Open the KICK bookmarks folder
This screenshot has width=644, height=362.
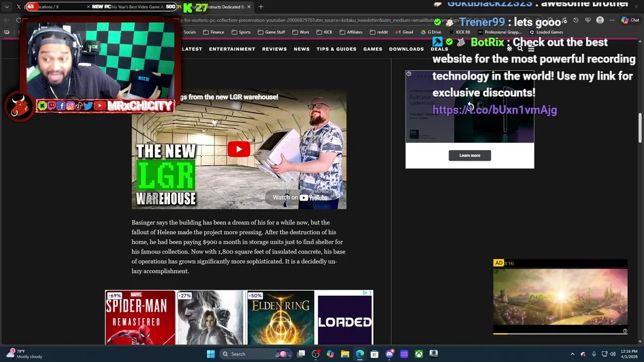pyautogui.click(x=324, y=32)
